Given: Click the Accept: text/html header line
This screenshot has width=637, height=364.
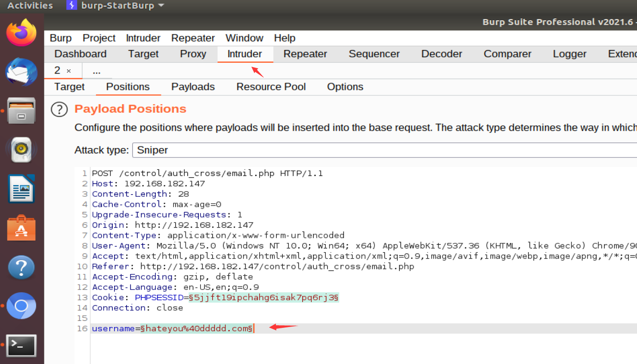Looking at the screenshot, I should [x=364, y=256].
